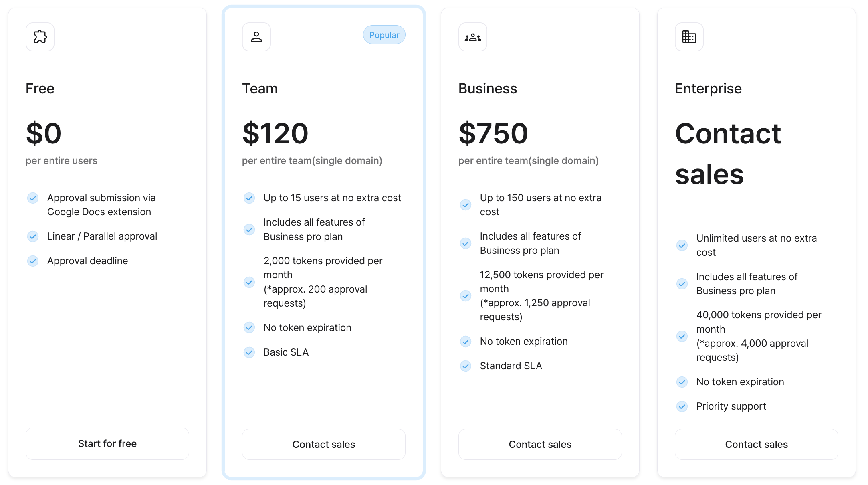Click the building icon on Enterprise plan
Viewport: 868px width, 485px height.
689,37
